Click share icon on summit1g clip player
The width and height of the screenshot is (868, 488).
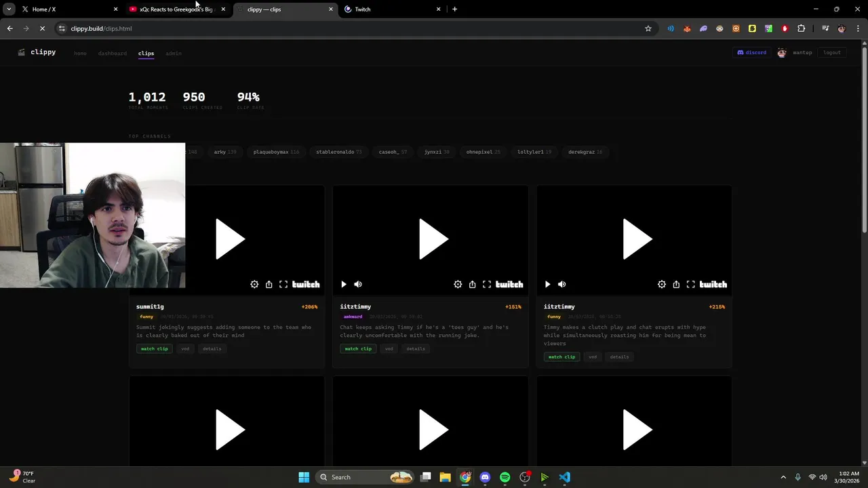point(269,285)
